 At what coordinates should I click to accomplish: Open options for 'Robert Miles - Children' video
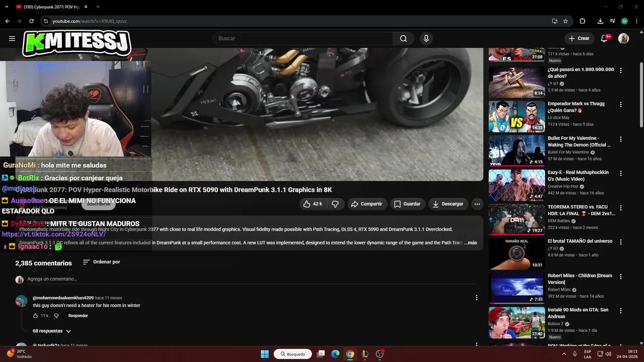coord(620,276)
